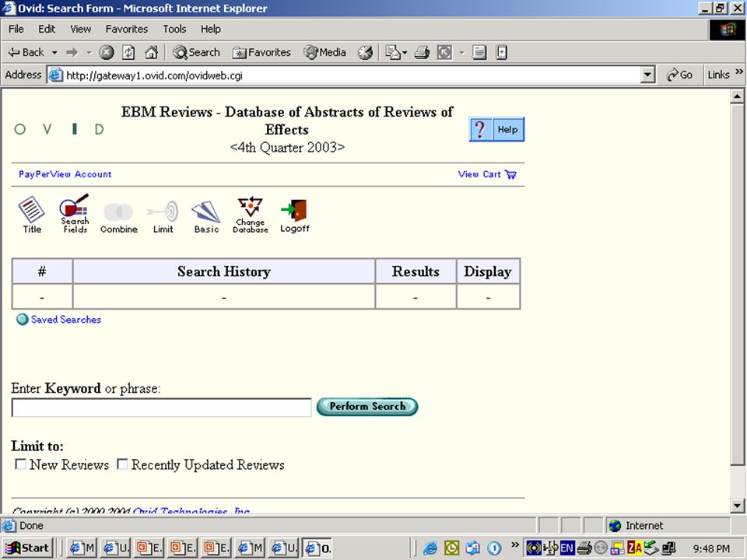
Task: Refresh the page with Refresh icon
Action: coord(128,52)
